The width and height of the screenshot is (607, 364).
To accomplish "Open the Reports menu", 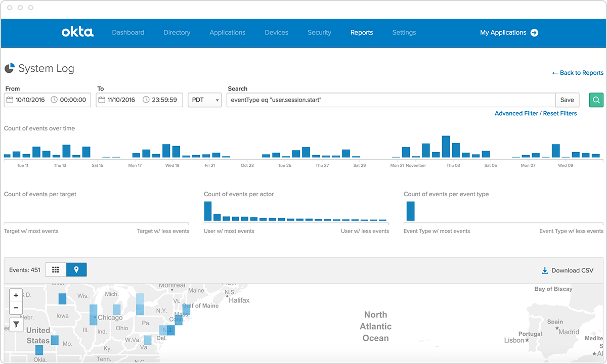I will click(x=362, y=32).
